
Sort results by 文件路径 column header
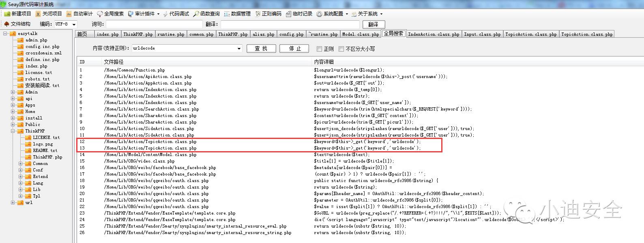[x=206, y=62]
